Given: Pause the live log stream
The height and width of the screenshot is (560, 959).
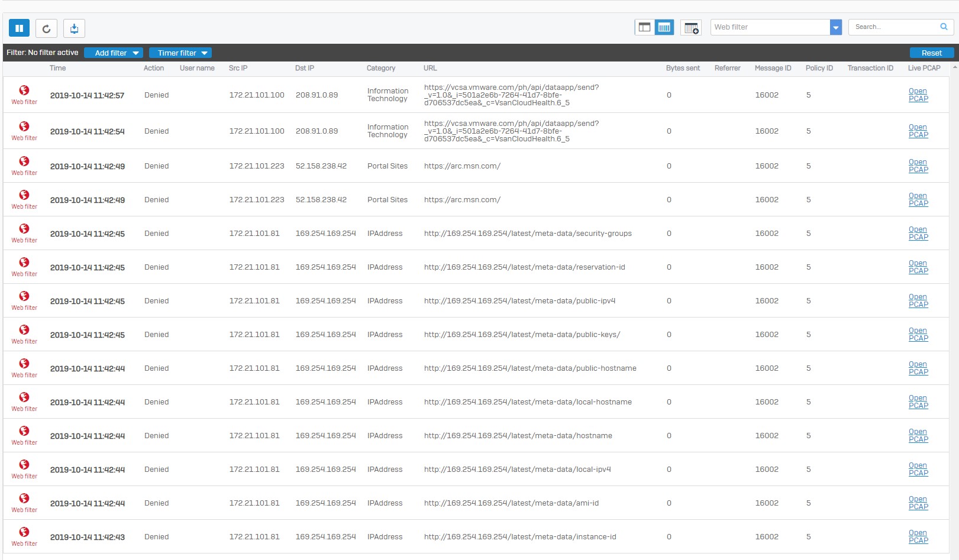Looking at the screenshot, I should (19, 28).
